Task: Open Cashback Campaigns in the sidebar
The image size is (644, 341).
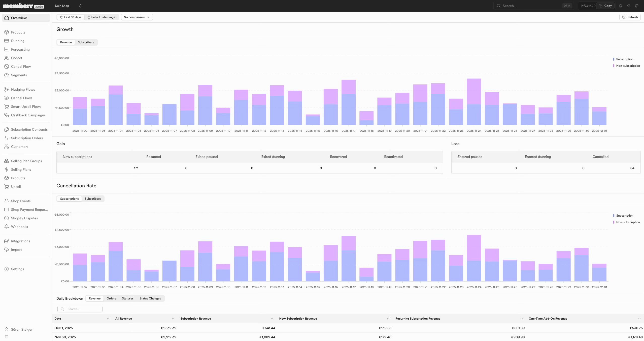Action: coord(28,115)
